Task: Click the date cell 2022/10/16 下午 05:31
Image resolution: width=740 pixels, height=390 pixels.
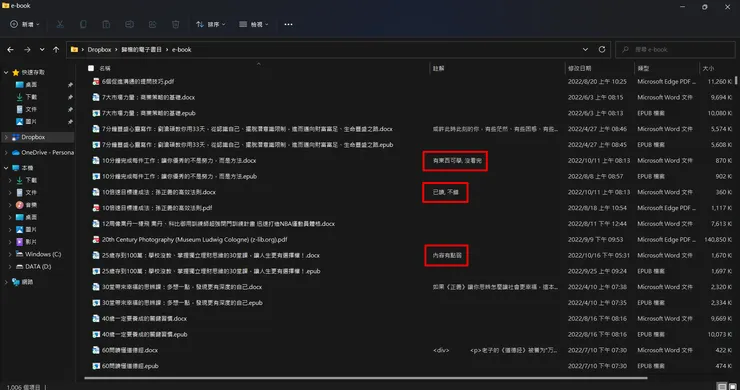Action: [x=598, y=255]
